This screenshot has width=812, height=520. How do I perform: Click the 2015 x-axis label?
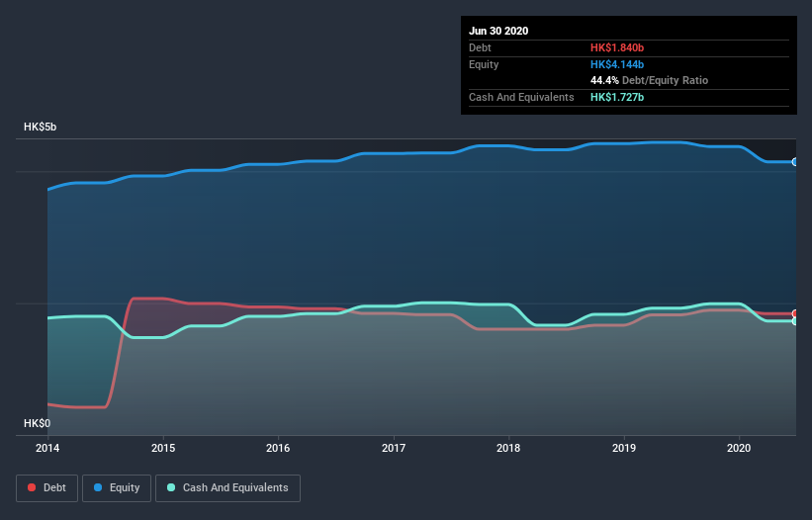click(x=163, y=448)
